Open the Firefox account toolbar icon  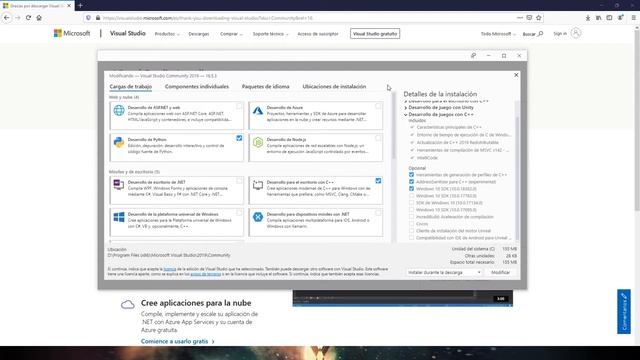[620, 18]
